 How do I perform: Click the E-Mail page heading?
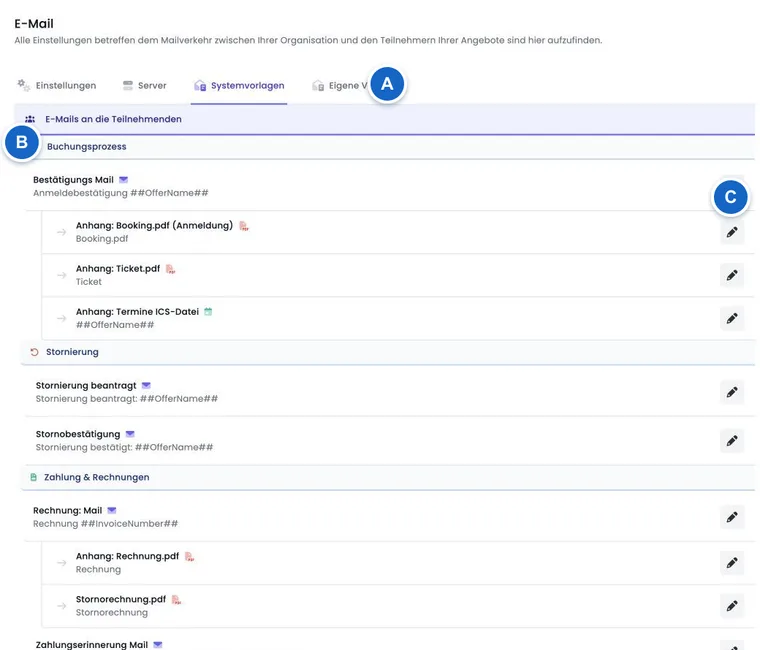click(34, 23)
